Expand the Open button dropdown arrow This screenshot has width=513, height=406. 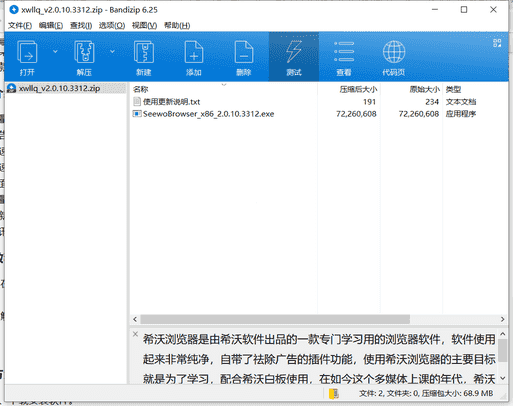[x=55, y=52]
